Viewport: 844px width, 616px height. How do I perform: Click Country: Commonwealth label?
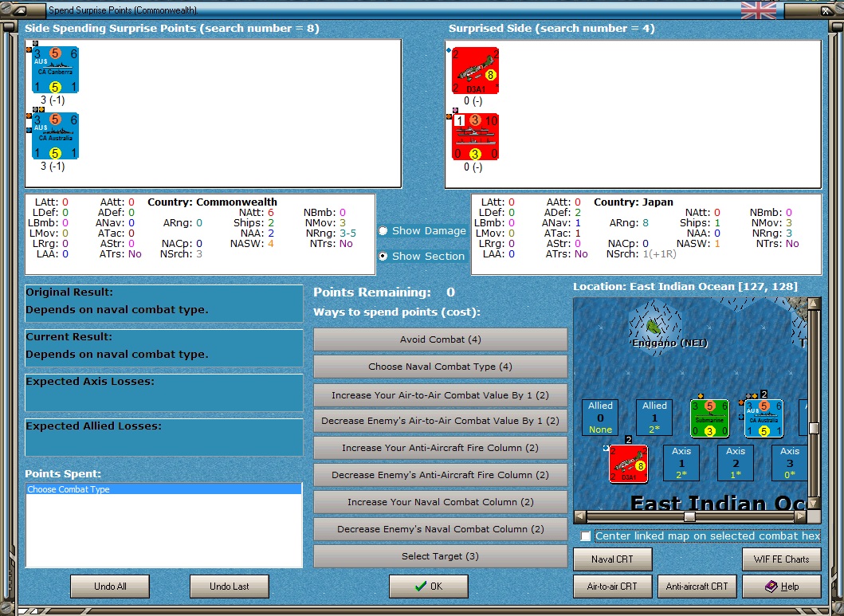pos(212,202)
